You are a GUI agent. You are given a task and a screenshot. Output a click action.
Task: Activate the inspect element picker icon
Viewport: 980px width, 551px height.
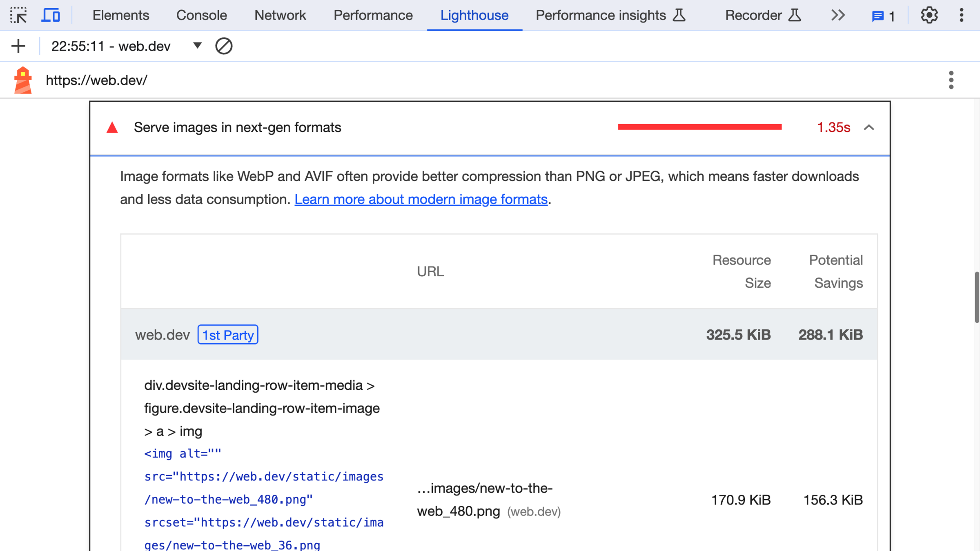point(18,15)
